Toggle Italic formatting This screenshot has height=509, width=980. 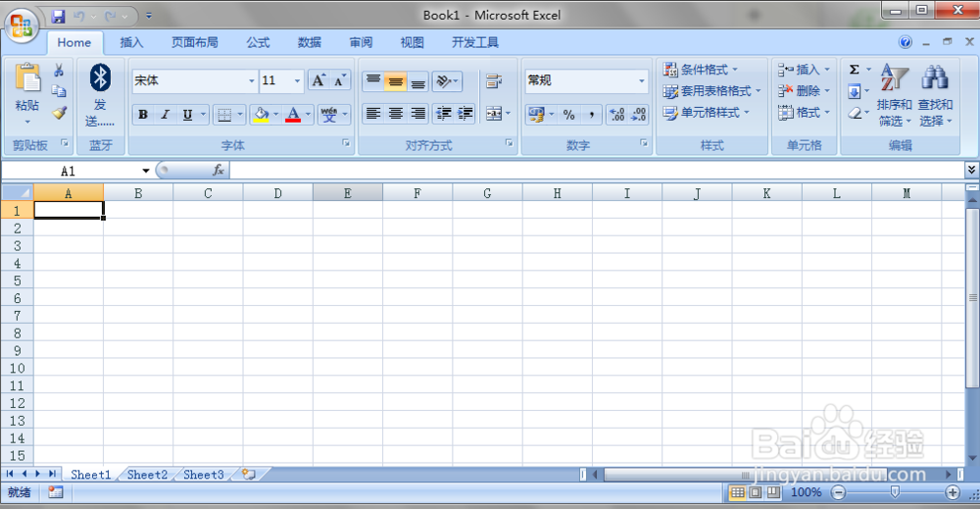(x=165, y=115)
